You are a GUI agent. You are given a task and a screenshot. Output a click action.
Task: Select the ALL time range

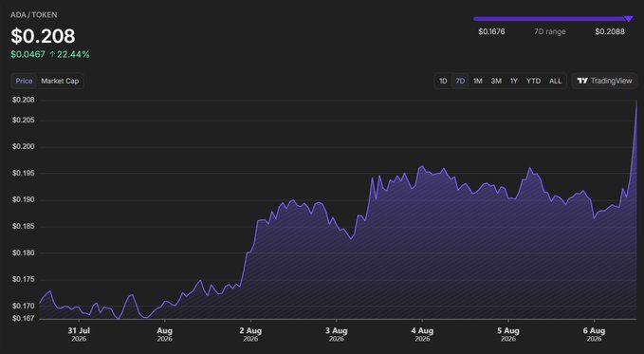pos(555,81)
